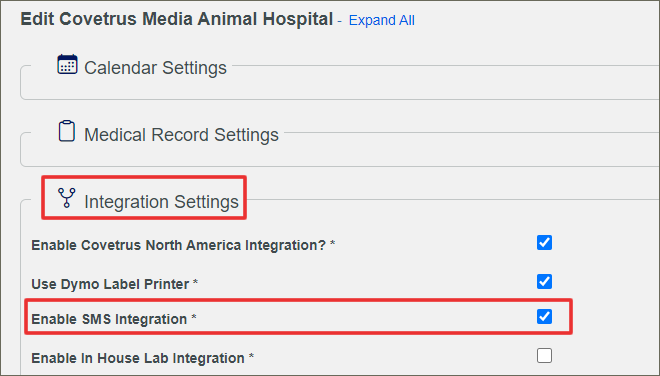The image size is (660, 376).
Task: Open the Expand All link
Action: 382,20
